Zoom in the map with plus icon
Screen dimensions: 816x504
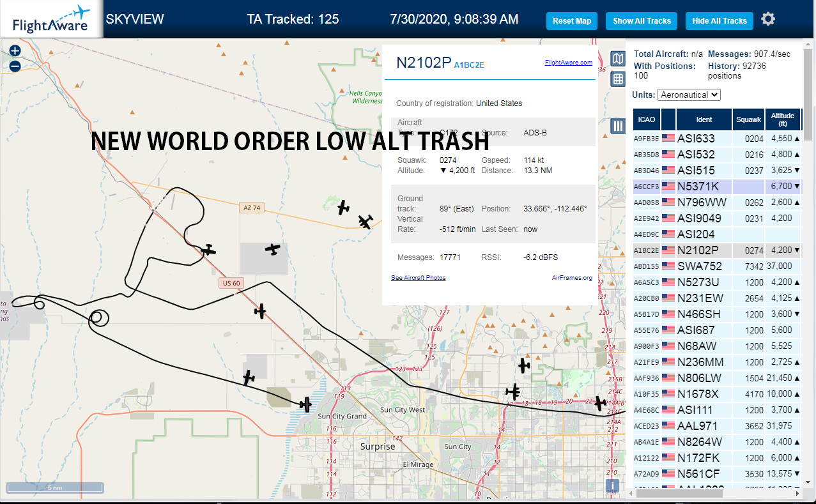click(x=15, y=50)
